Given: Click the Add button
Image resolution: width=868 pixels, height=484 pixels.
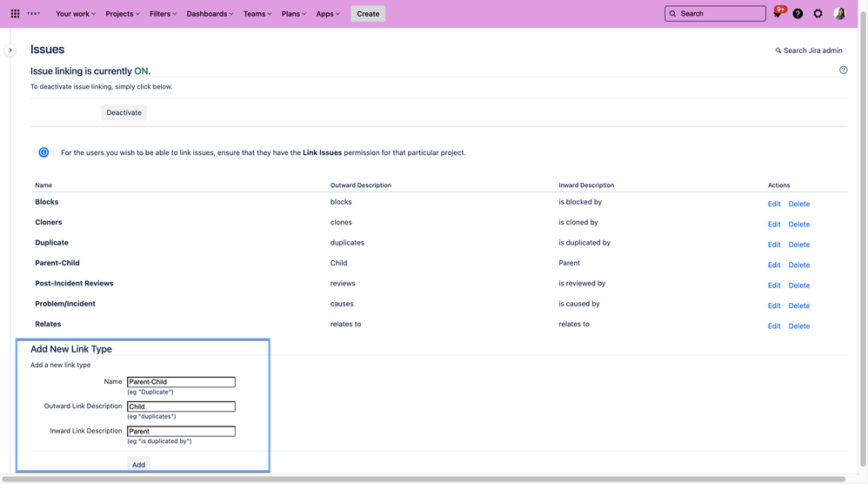Looking at the screenshot, I should coord(138,465).
